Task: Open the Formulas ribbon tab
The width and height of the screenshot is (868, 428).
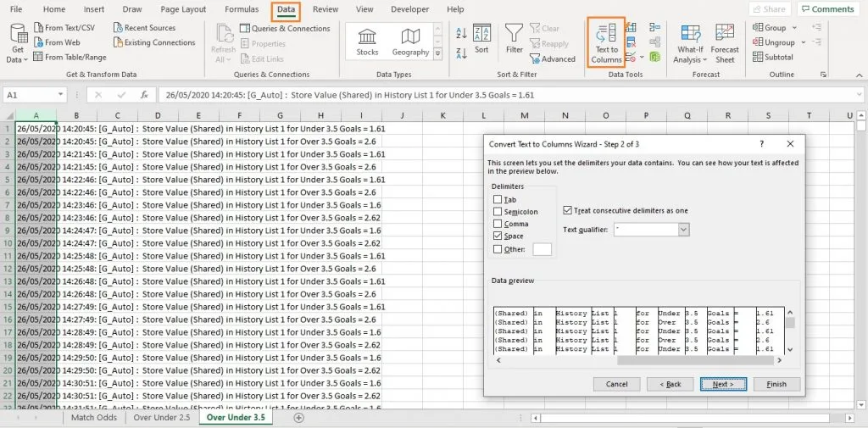Action: coord(242,9)
